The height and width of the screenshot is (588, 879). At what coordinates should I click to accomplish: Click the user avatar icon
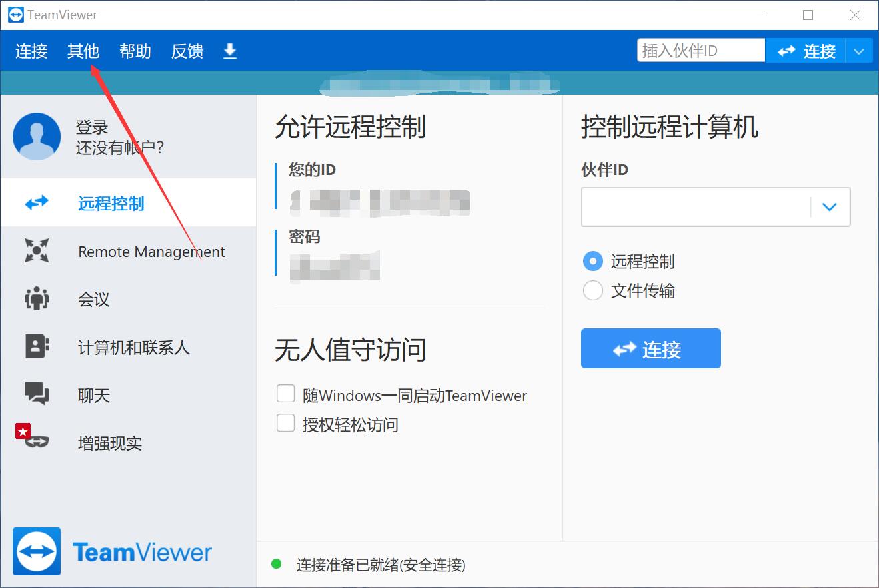click(37, 137)
